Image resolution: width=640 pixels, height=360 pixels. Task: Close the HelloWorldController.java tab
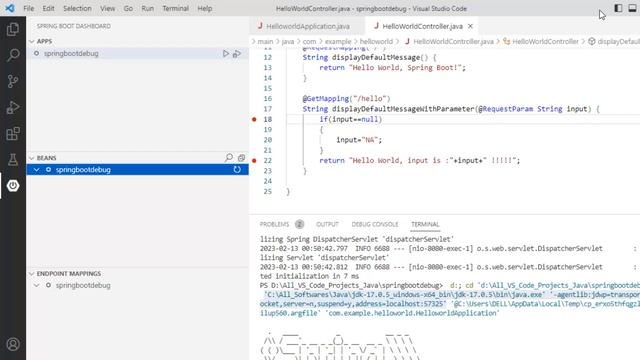coord(470,26)
